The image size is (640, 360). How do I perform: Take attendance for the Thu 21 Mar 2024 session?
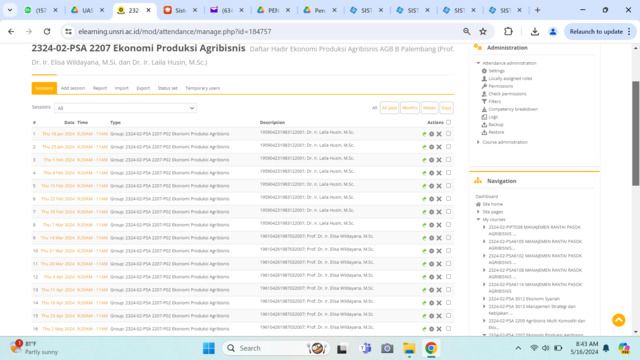click(x=424, y=251)
